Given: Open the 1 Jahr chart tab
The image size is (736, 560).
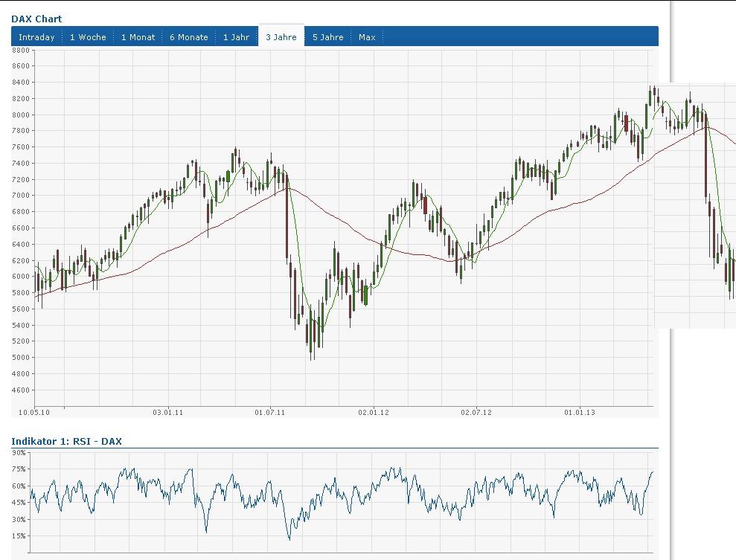Looking at the screenshot, I should point(236,37).
